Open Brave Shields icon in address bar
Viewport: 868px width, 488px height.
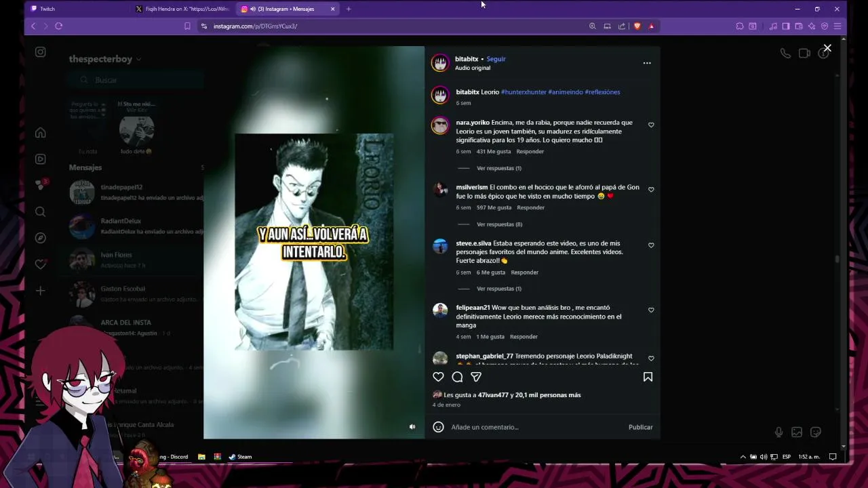(x=637, y=26)
